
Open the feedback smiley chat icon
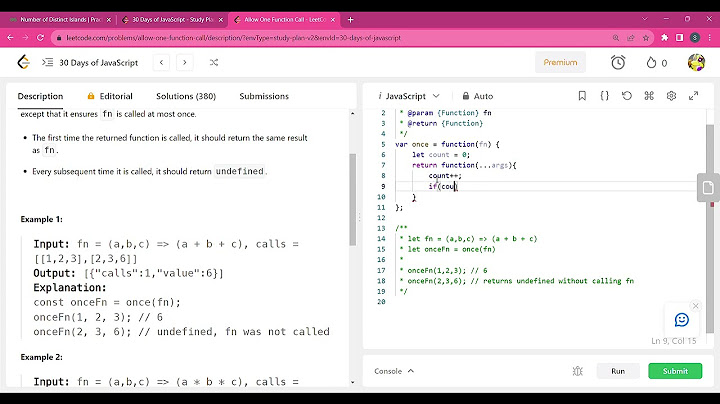[682, 320]
